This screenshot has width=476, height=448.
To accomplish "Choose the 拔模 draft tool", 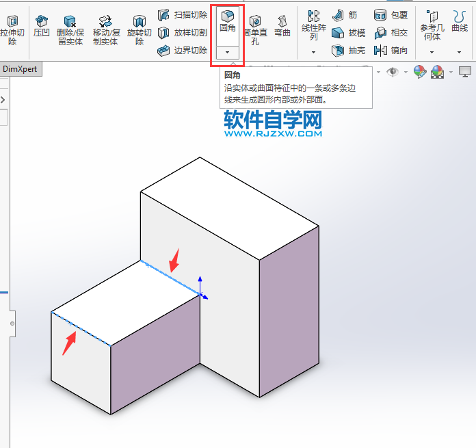I will pyautogui.click(x=348, y=32).
